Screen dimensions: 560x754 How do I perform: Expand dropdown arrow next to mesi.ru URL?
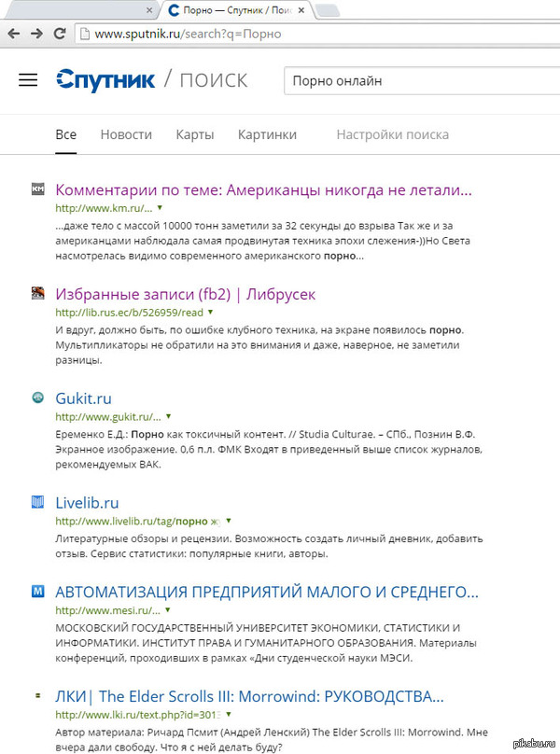click(167, 609)
